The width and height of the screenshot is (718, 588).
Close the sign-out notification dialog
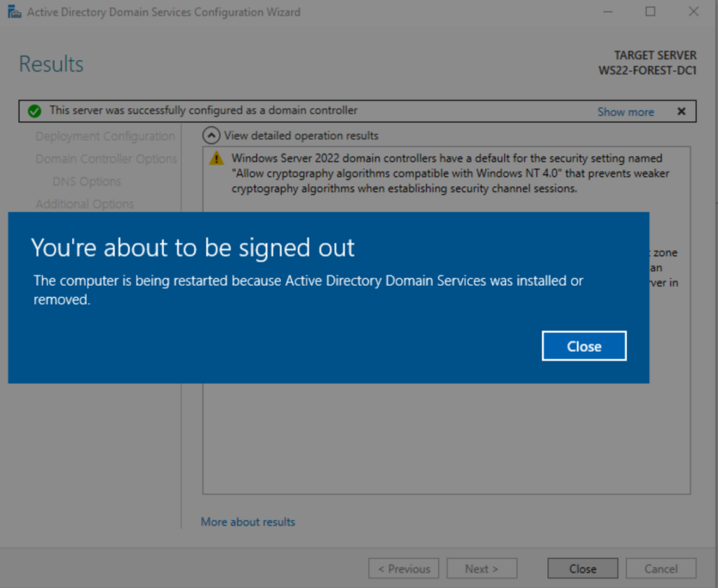click(x=584, y=346)
